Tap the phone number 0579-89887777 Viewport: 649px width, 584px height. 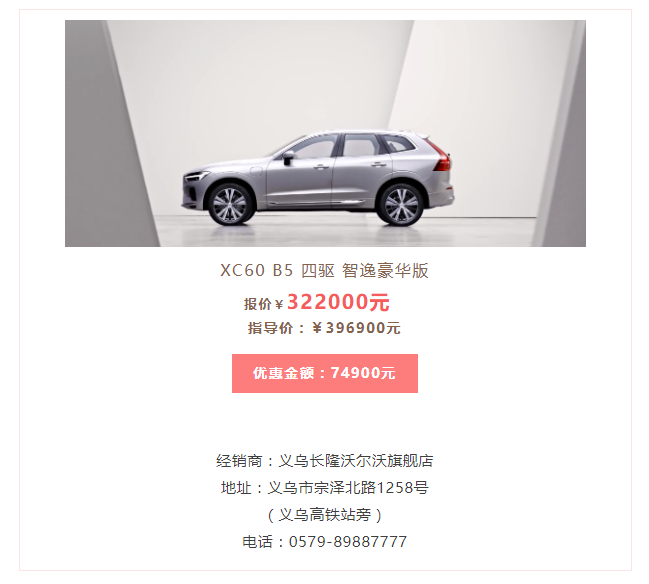click(348, 542)
